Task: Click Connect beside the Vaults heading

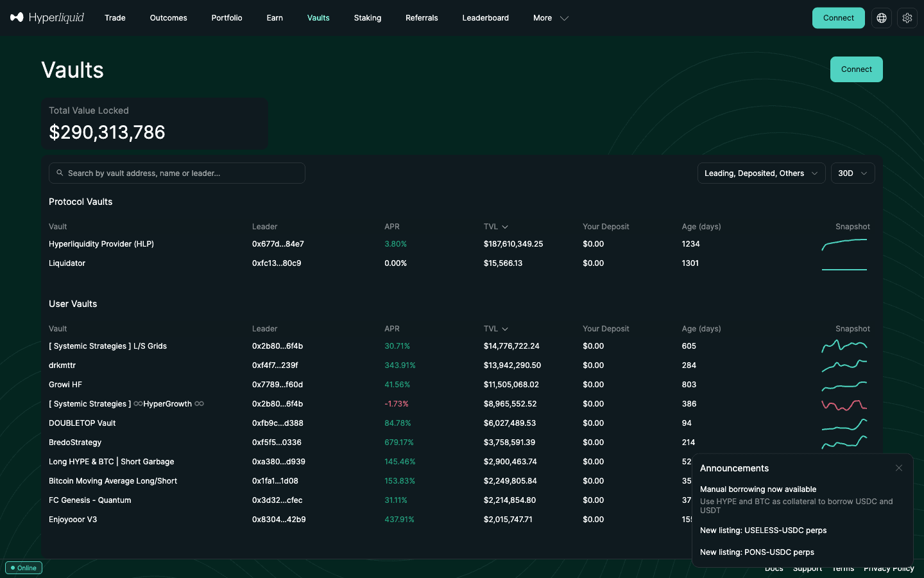Action: pos(857,69)
